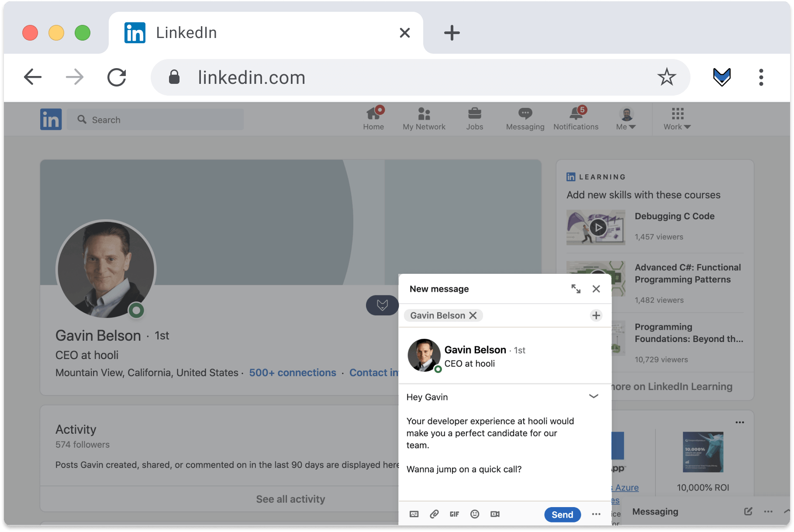Open Messaging from the navbar
Screen dimensions: 794x532
(x=525, y=118)
